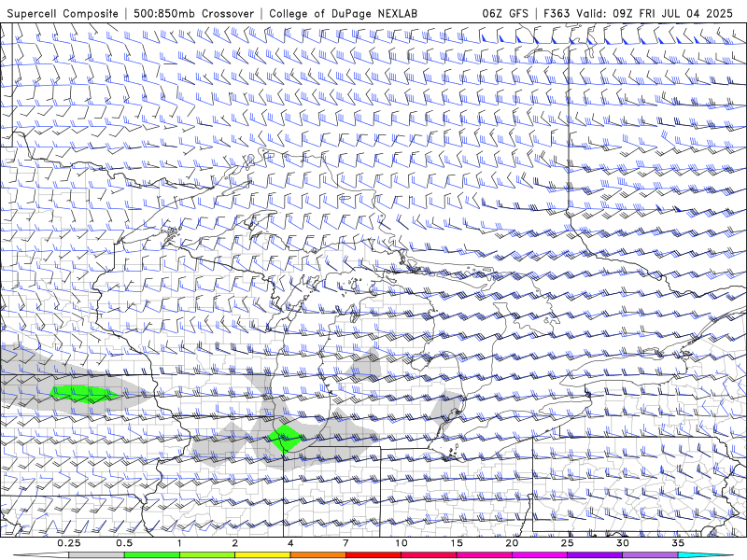Click the legend value "7"
The width and height of the screenshot is (747, 560).
click(345, 543)
